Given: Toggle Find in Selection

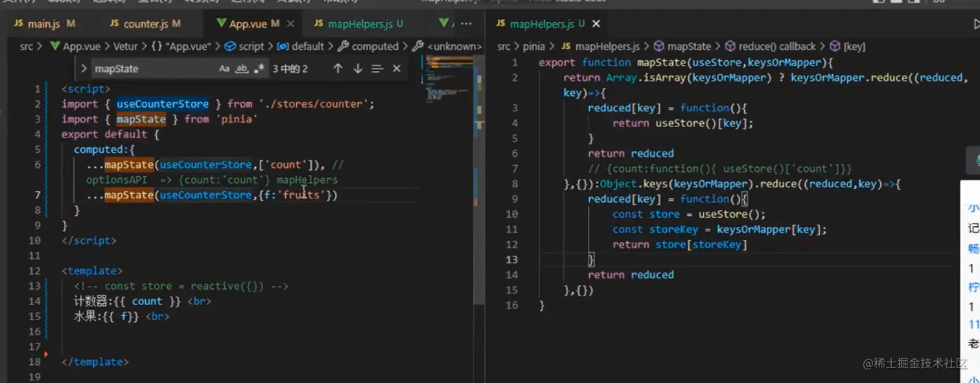Looking at the screenshot, I should click(x=377, y=69).
